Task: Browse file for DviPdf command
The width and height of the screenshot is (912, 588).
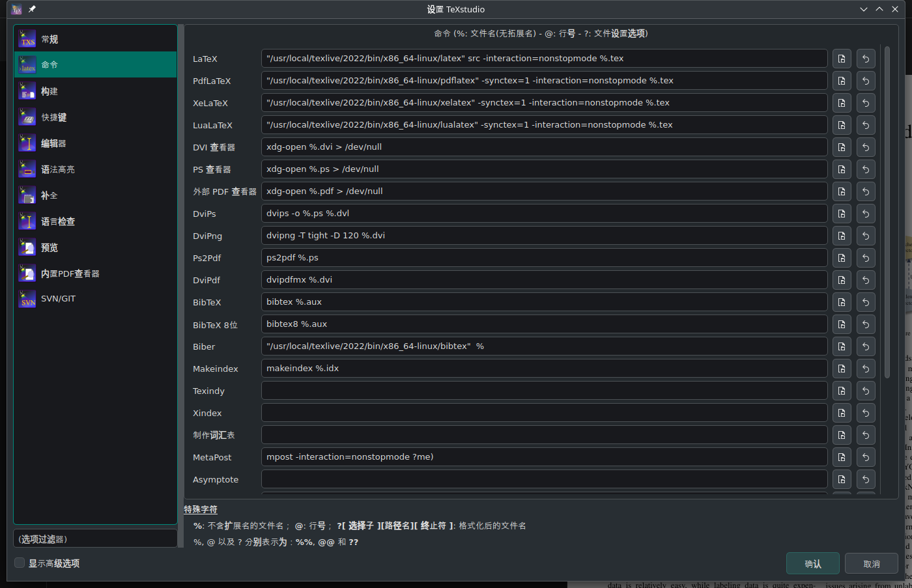Action: pos(842,280)
